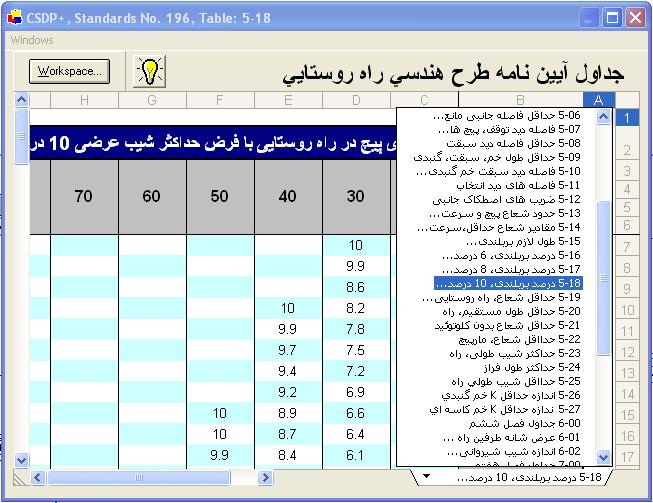Pick table 5-24 in the dropdown list
The image size is (653, 503).
tap(507, 366)
